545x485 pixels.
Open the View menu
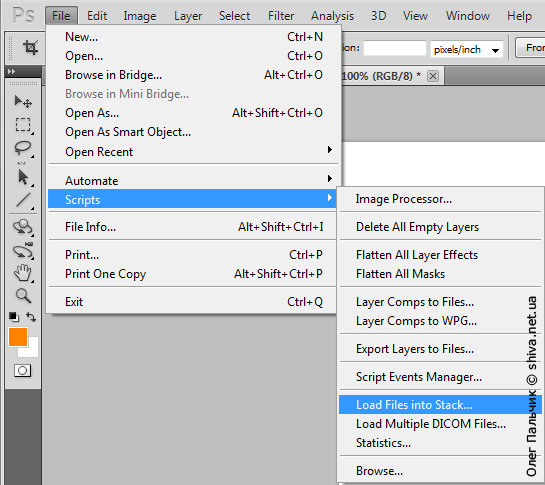click(x=415, y=16)
